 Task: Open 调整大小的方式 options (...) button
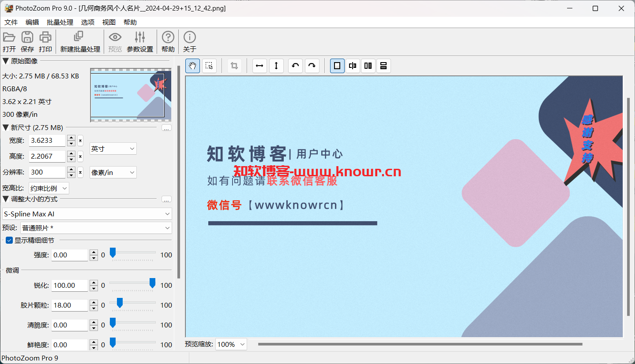[166, 199]
